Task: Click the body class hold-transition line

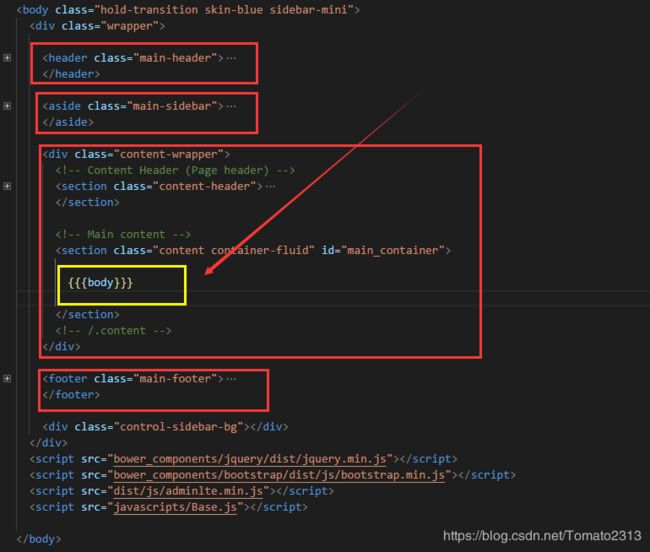Action: [188, 10]
